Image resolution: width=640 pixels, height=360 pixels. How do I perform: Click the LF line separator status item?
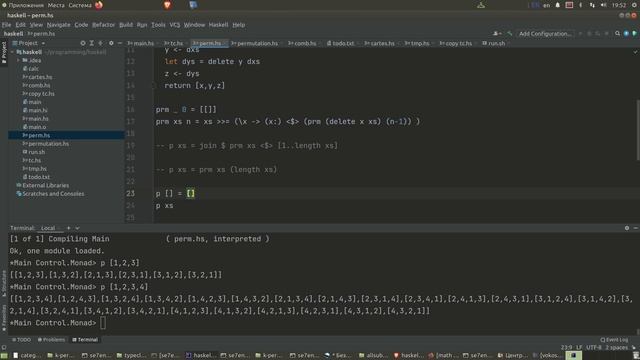tap(579, 347)
